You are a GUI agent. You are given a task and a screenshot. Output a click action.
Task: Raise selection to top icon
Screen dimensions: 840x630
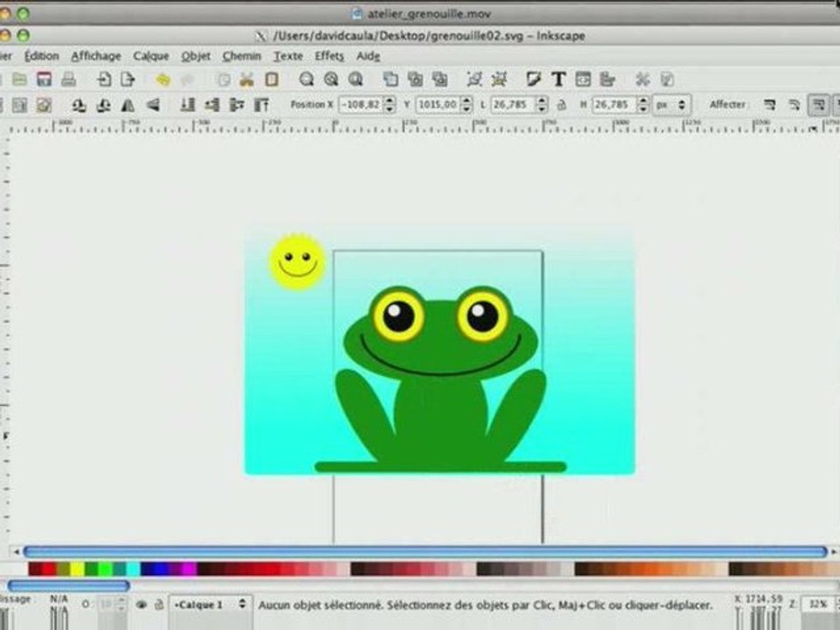click(x=262, y=105)
